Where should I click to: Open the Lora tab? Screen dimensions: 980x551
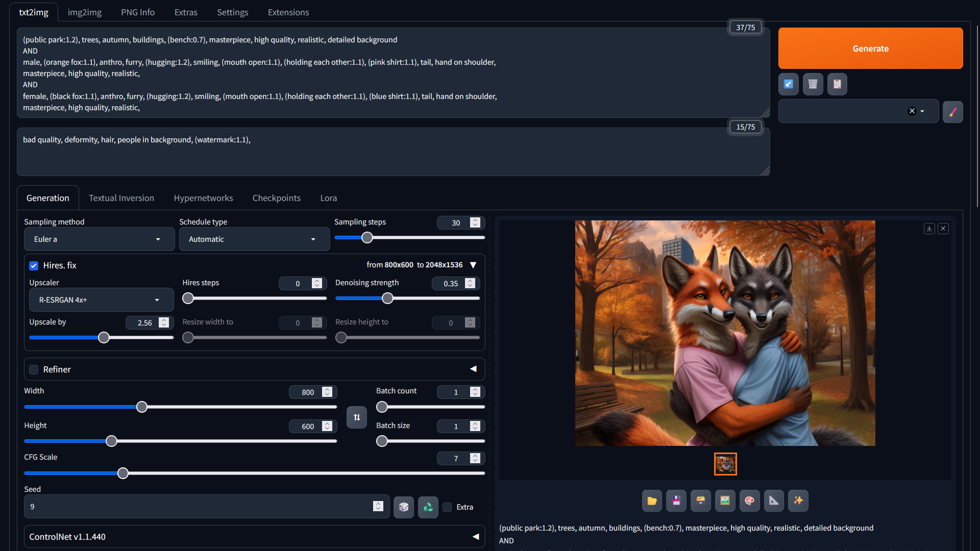coord(328,198)
